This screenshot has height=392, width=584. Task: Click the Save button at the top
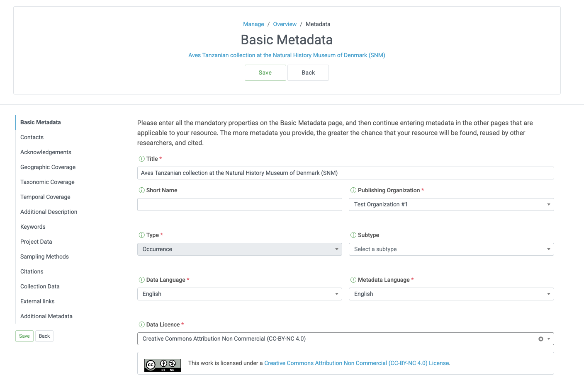pos(265,73)
